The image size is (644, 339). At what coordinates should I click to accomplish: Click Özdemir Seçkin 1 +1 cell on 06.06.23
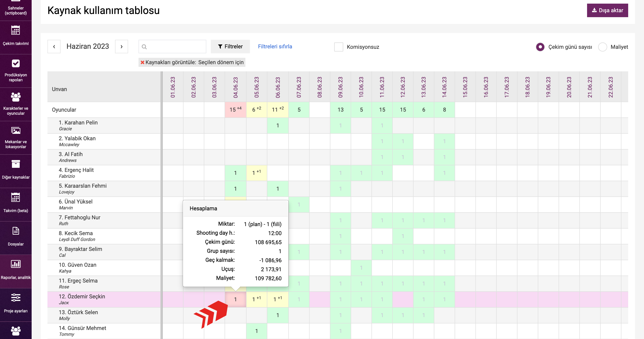click(277, 299)
